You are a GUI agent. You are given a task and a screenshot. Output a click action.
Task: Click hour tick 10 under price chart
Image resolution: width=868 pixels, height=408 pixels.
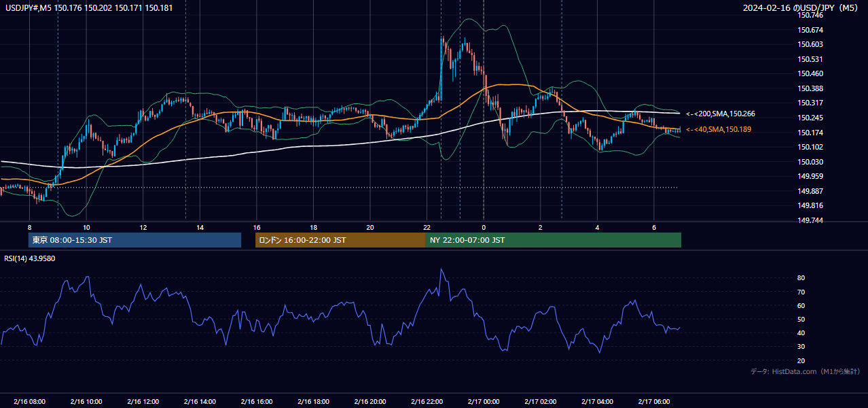coord(86,227)
